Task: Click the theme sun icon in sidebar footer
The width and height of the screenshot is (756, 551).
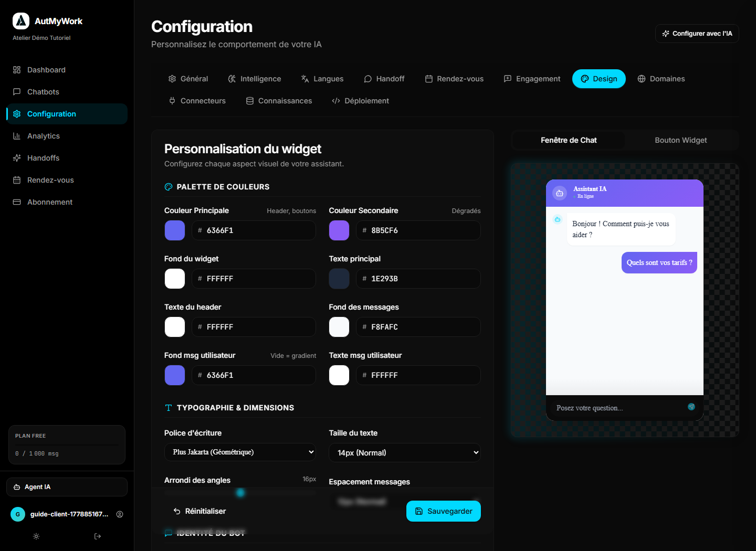Action: coord(36,536)
